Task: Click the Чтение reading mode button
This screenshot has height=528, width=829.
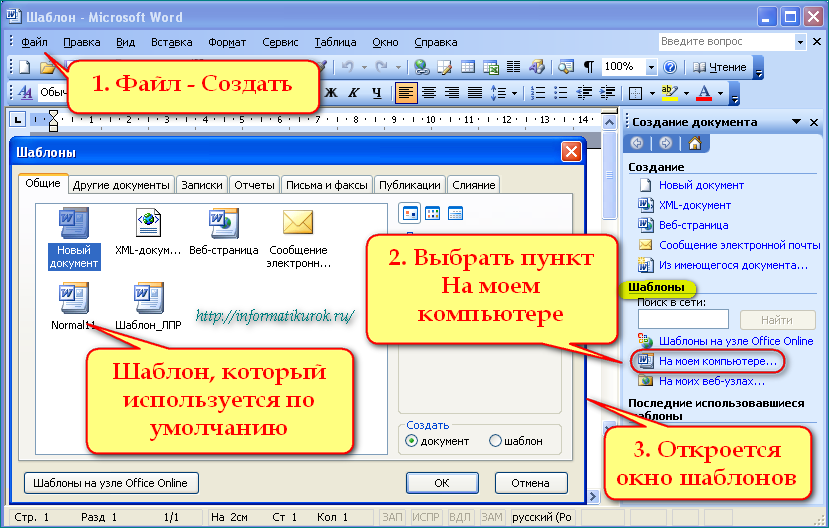Action: 720,67
